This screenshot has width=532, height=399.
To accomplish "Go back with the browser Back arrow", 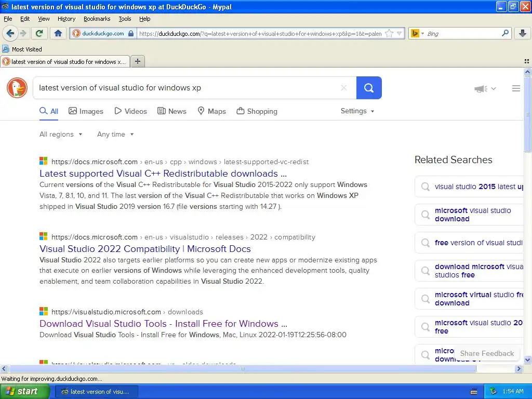I will [10, 33].
